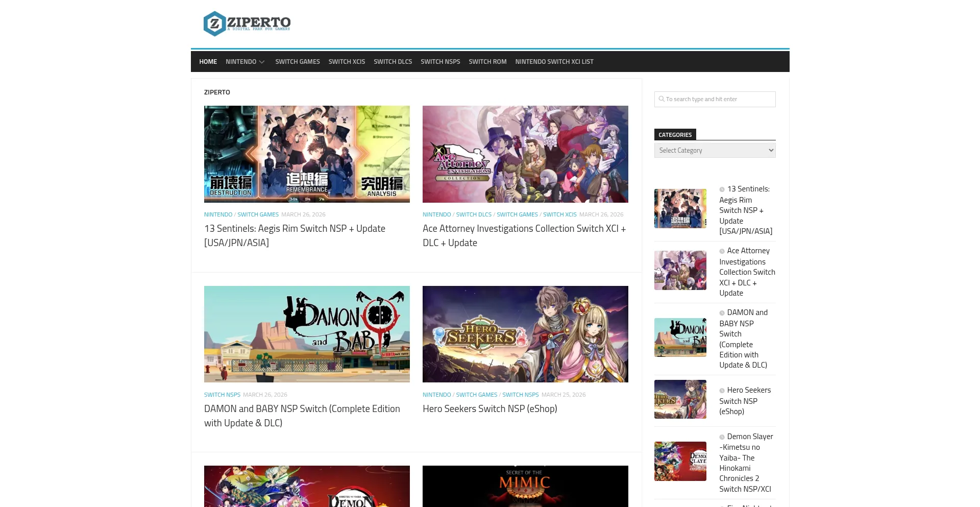Open sidebar thumbnail for 13 Sentinels

coord(680,208)
